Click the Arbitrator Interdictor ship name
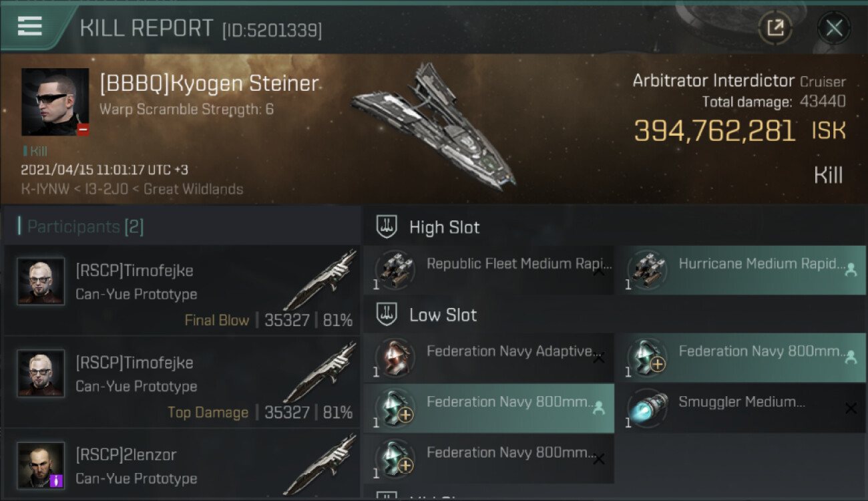868x501 pixels. coord(714,81)
